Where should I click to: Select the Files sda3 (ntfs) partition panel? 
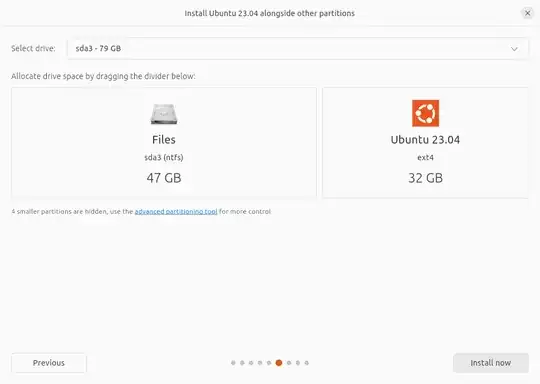(164, 143)
